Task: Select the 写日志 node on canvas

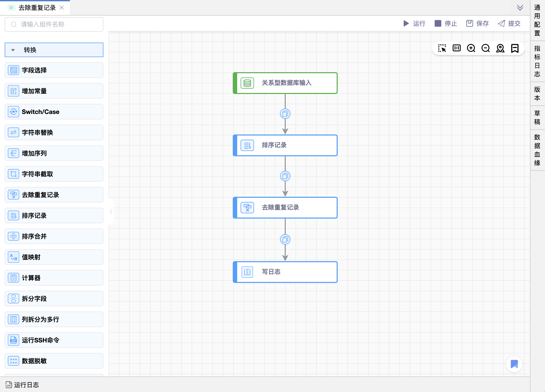Action: tap(285, 272)
